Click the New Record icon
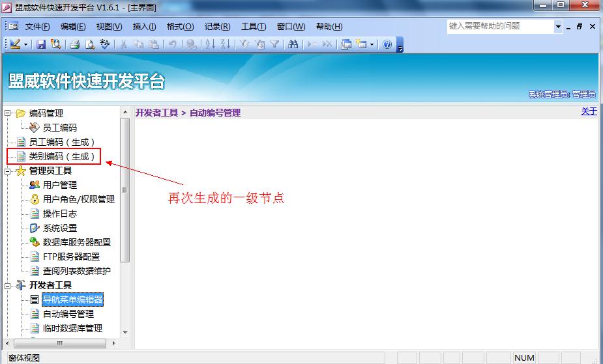603x364 pixels. click(312, 44)
